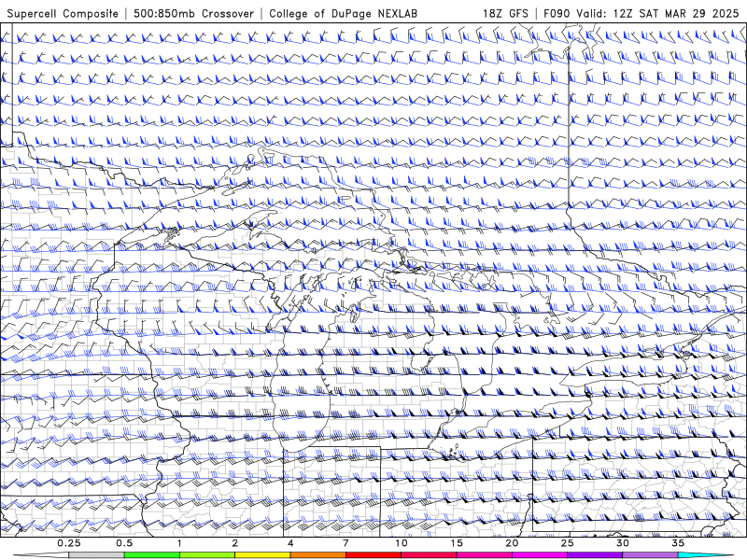Screen dimensions: 747x560
Task: Click the "F090 Valid: 12Z SAT MAR 29 2025" text
Action: click(641, 13)
